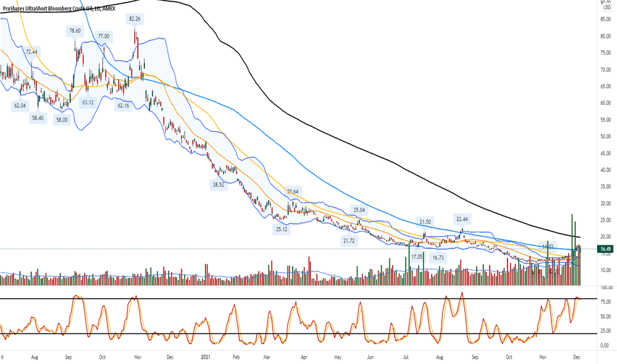Select the 30.00 price axis value
Image resolution: width=617 pixels, height=364 pixels.
606,203
